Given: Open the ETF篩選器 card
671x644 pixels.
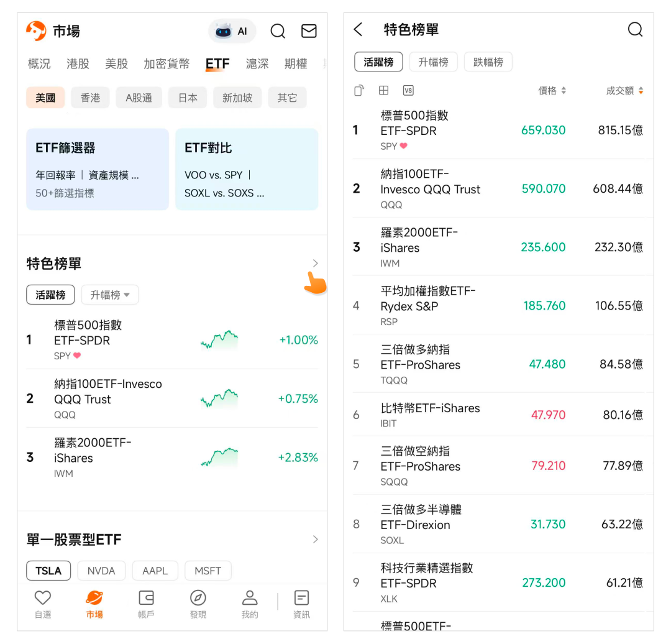Looking at the screenshot, I should (98, 169).
